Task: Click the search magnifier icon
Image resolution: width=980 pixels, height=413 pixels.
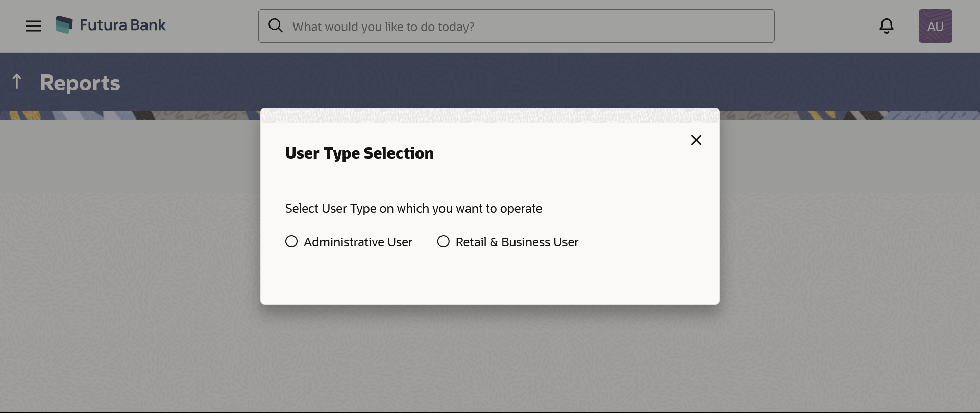Action: [x=276, y=25]
